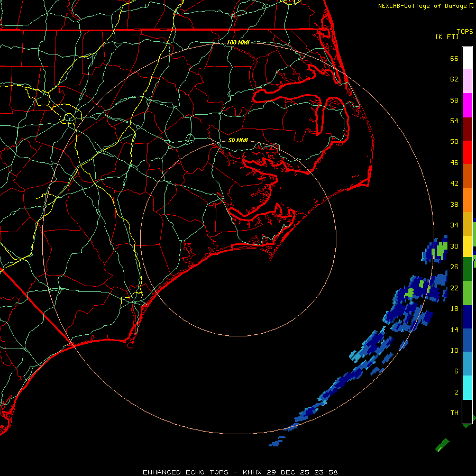Click the KMHX radar site identifier
The image size is (476, 476).
pyautogui.click(x=252, y=472)
